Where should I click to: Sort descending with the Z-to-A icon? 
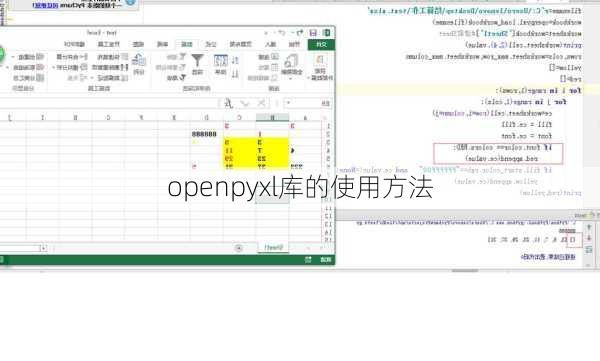(x=235, y=74)
